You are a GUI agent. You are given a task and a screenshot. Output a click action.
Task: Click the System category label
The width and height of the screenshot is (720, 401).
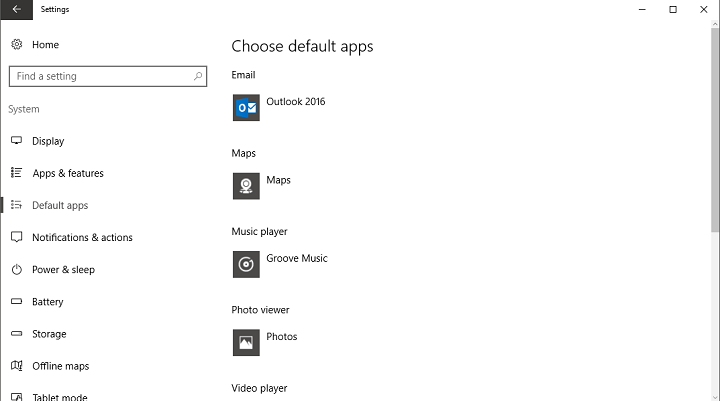(x=24, y=109)
